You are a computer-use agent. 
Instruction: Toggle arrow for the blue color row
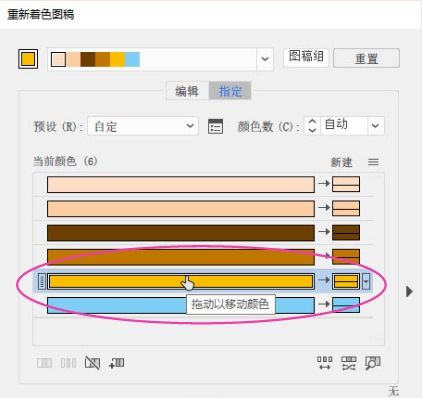(324, 304)
